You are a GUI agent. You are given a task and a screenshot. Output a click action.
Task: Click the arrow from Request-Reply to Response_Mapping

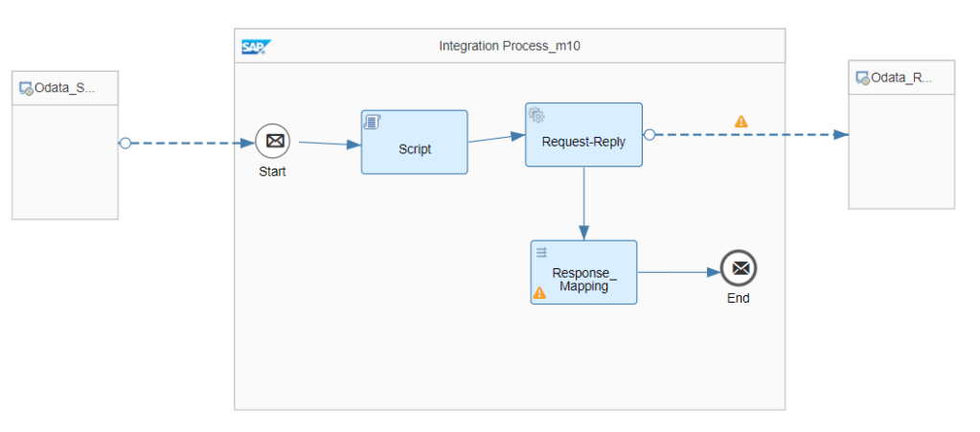[x=583, y=203]
